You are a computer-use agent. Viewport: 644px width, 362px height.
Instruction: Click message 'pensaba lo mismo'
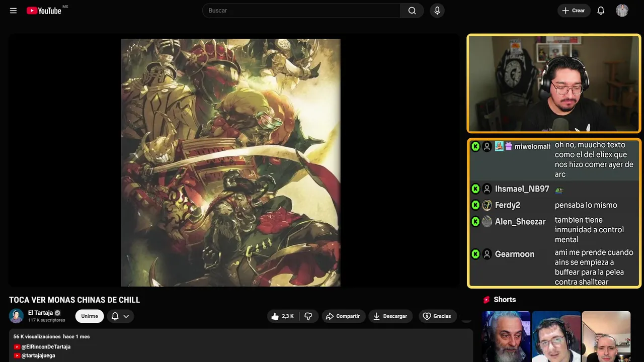(x=586, y=205)
